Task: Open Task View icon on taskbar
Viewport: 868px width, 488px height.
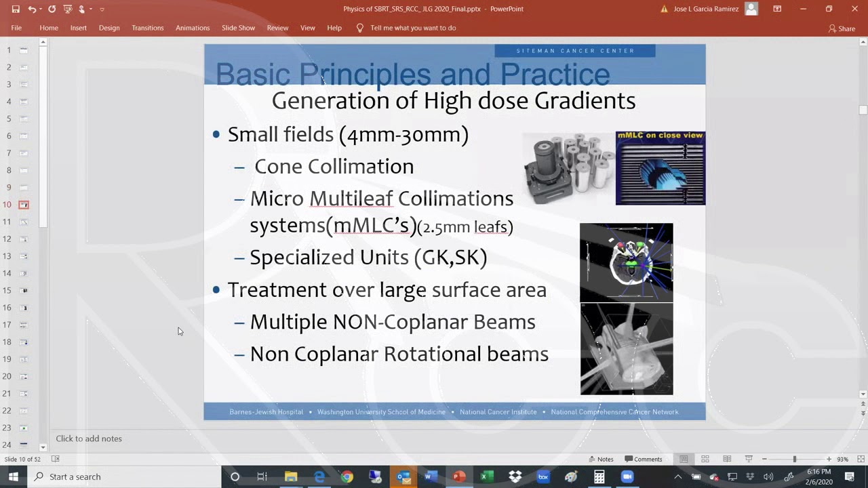Action: (x=262, y=476)
